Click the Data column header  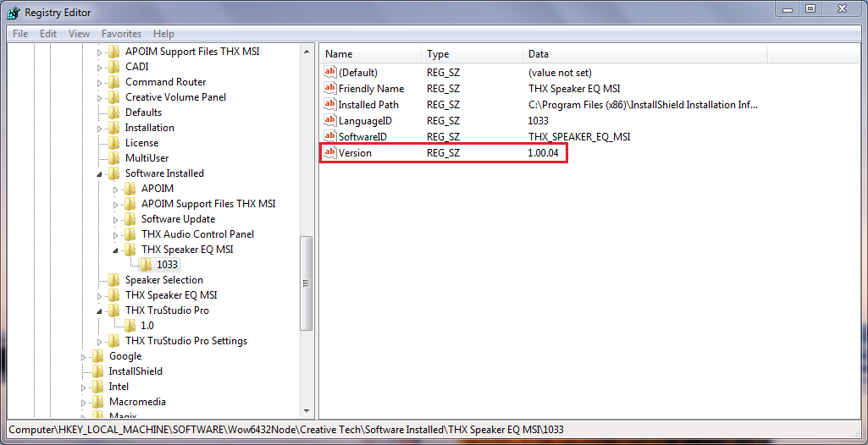539,54
